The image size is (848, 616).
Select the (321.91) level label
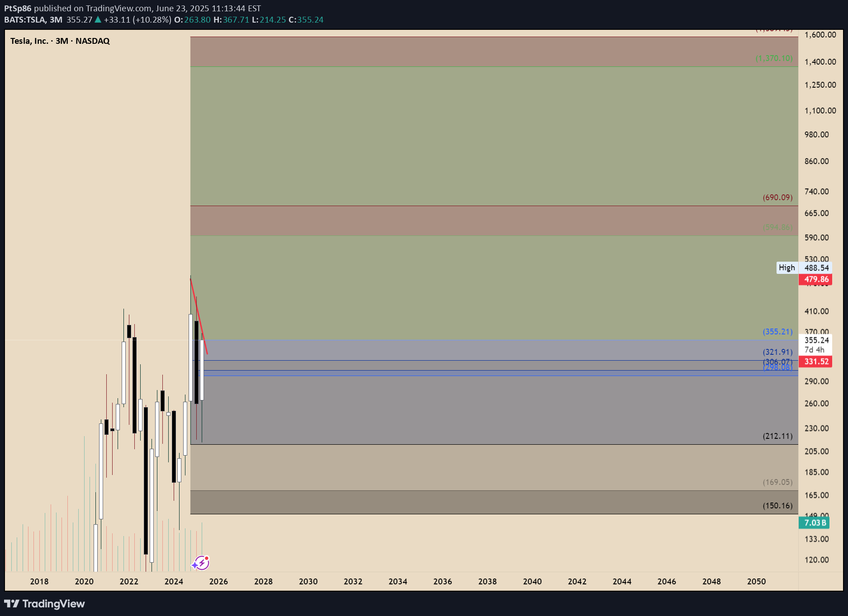click(777, 352)
